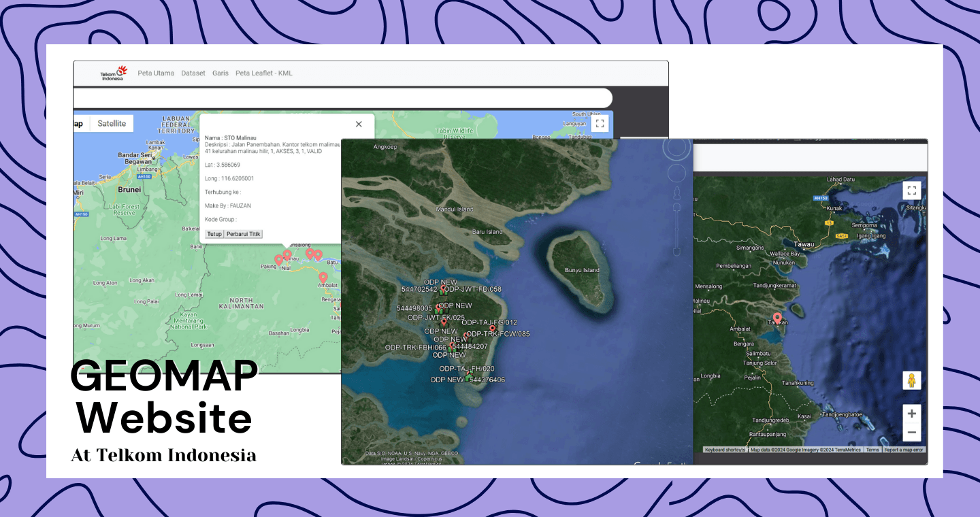Open Peta Leaflet - KML page
Image resolution: width=980 pixels, height=517 pixels.
click(264, 73)
